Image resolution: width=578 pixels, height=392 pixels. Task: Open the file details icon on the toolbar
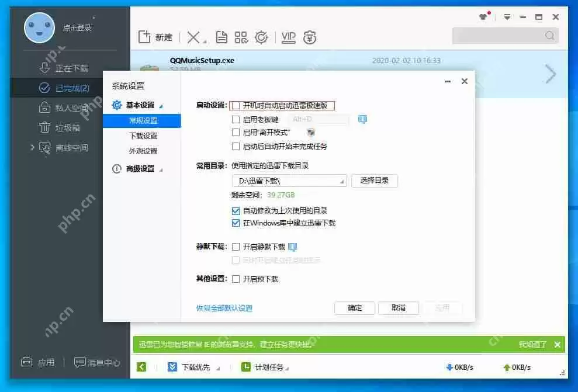(221, 37)
